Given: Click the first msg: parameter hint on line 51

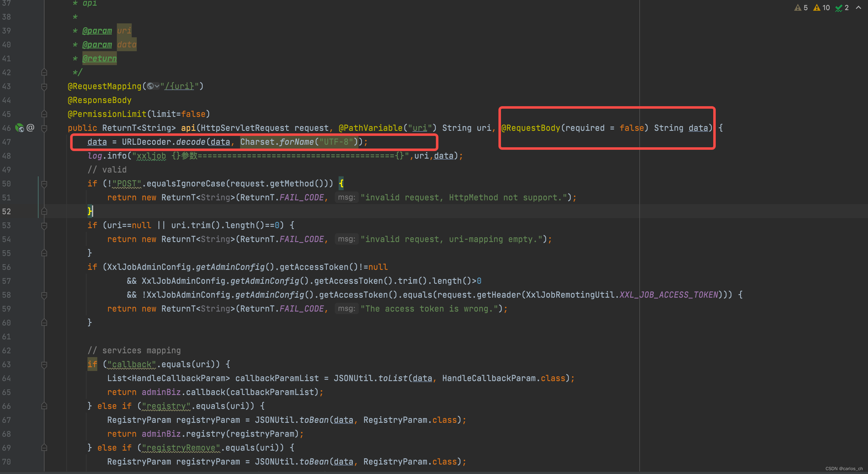Looking at the screenshot, I should [x=346, y=197].
